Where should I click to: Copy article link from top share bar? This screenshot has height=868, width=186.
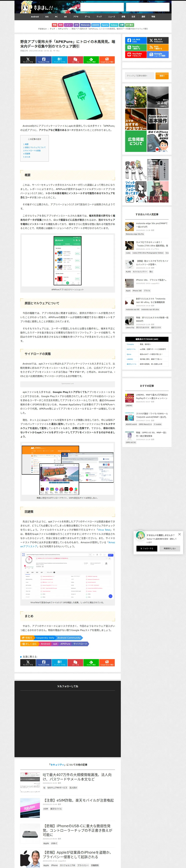(75, 60)
